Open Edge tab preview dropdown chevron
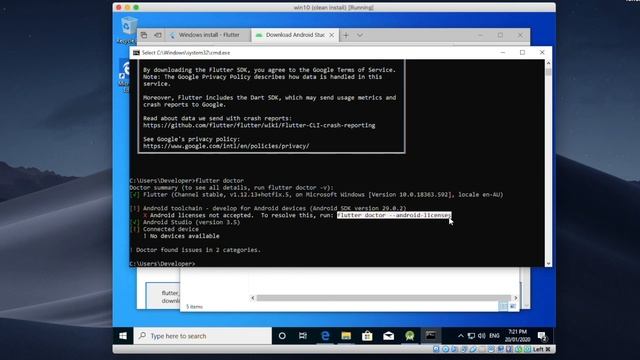The image size is (640, 360). coord(360,35)
